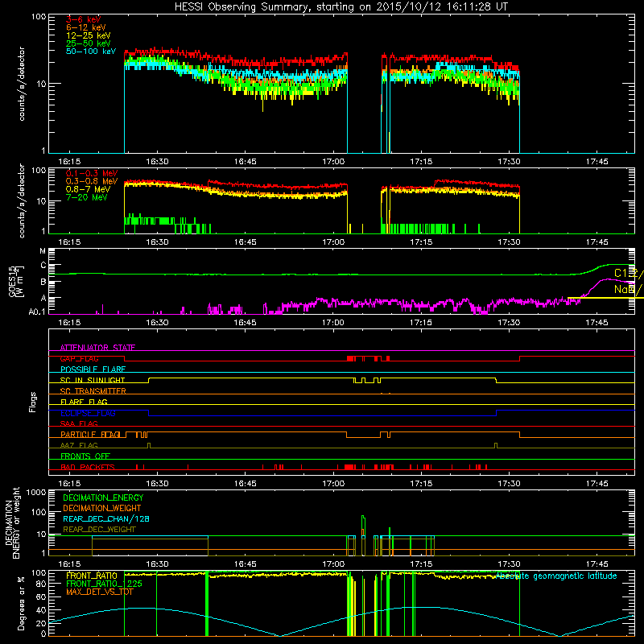Select the MAX_DET_VS_TOT legend label
The image size is (644, 644).
pyautogui.click(x=99, y=592)
